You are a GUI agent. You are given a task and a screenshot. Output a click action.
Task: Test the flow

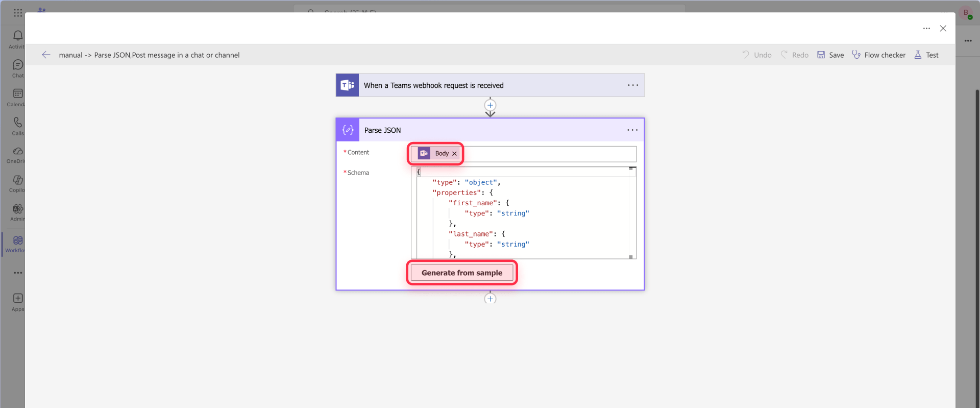[926, 55]
